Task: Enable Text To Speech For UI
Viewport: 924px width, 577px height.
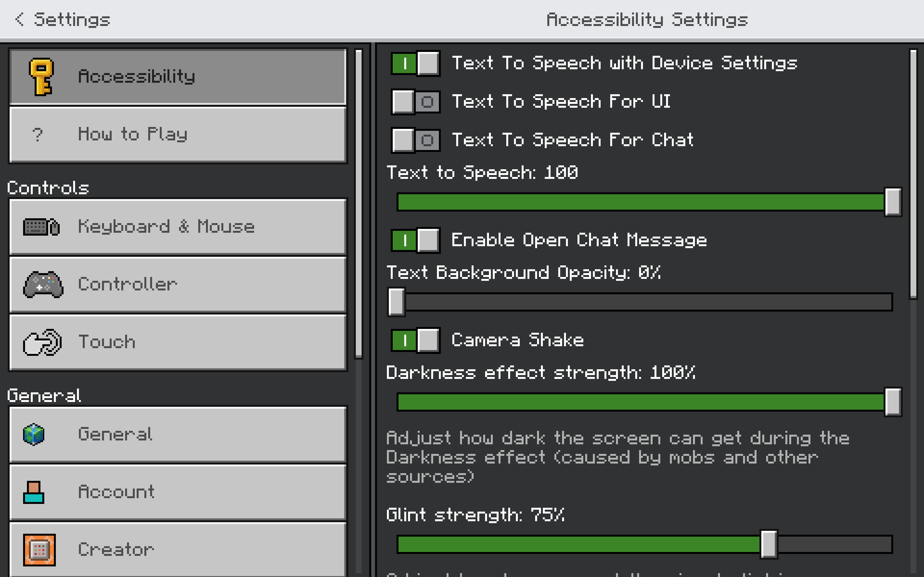Action: click(x=415, y=102)
